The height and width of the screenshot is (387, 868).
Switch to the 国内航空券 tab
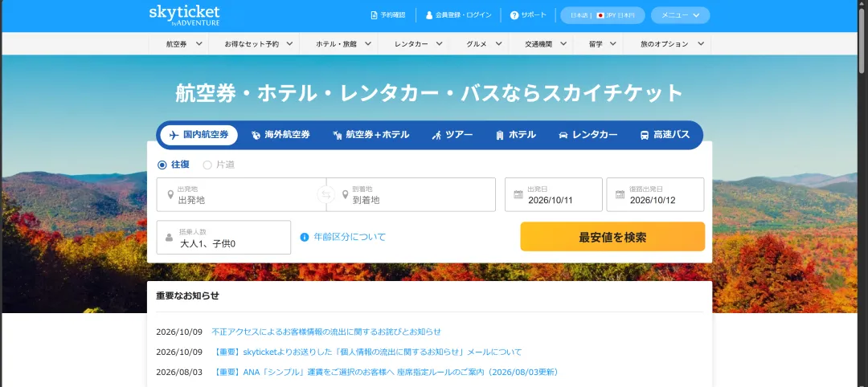[199, 135]
